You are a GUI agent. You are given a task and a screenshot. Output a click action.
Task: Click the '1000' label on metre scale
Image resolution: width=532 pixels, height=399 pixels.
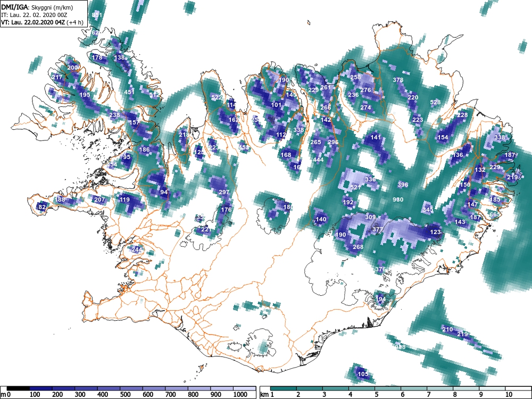pos(240,395)
